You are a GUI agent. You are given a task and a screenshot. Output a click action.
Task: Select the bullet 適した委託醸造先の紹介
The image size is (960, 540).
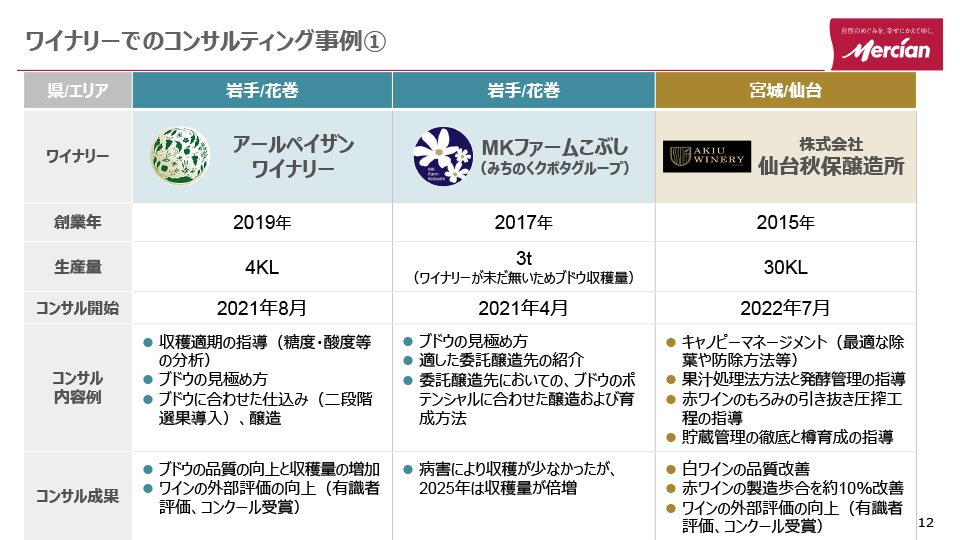click(x=501, y=360)
